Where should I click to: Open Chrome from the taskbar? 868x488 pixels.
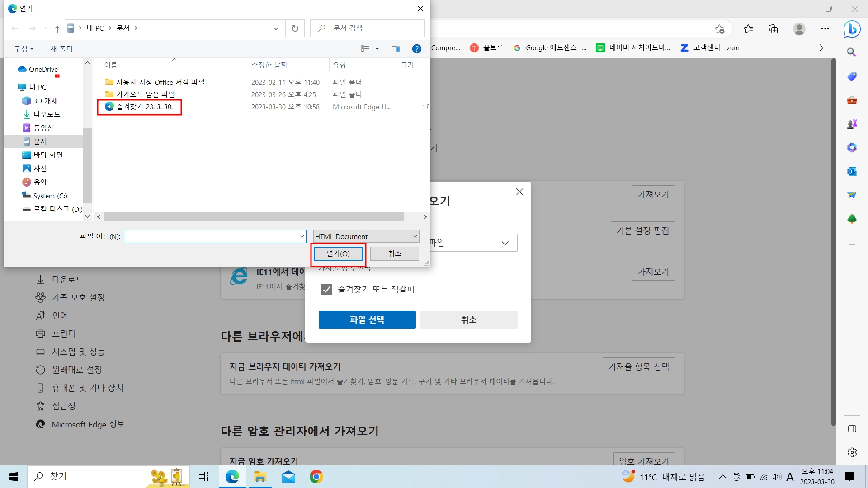tap(316, 477)
